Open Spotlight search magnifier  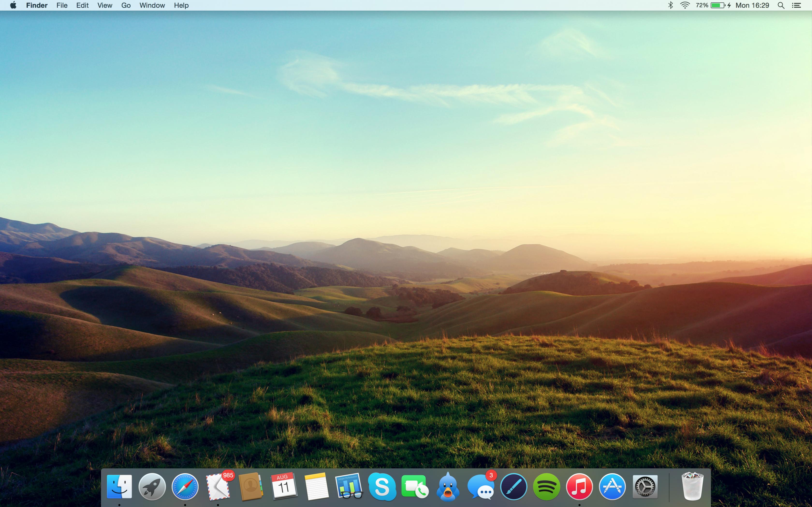pos(781,5)
